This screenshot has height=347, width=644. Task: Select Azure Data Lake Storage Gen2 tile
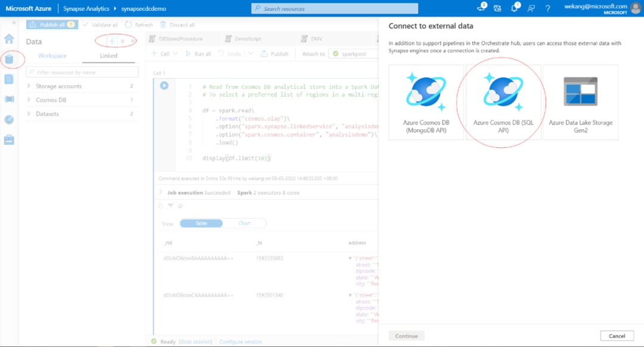pyautogui.click(x=580, y=103)
